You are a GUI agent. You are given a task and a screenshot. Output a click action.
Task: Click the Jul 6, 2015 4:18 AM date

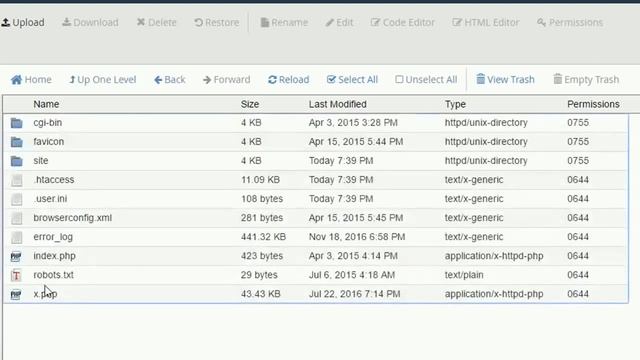click(x=352, y=275)
